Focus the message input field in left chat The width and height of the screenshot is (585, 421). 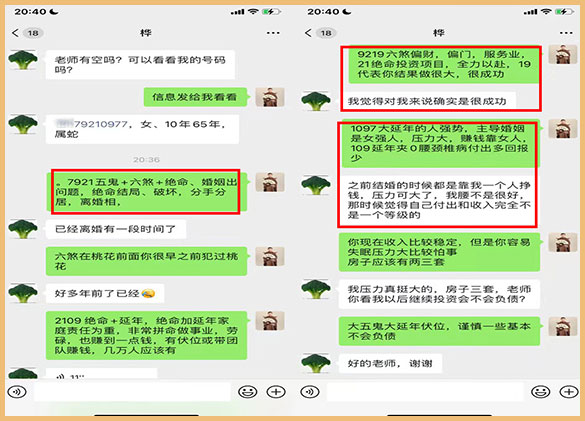click(x=132, y=392)
